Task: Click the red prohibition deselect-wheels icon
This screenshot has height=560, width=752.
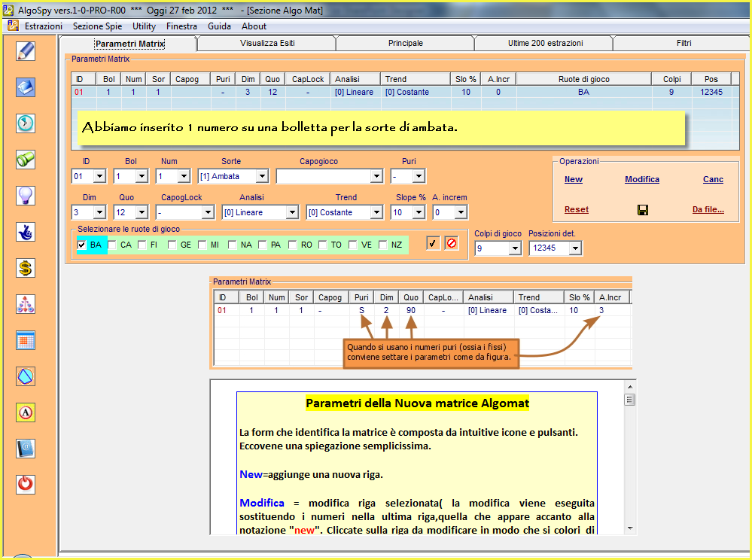Action: (x=452, y=244)
